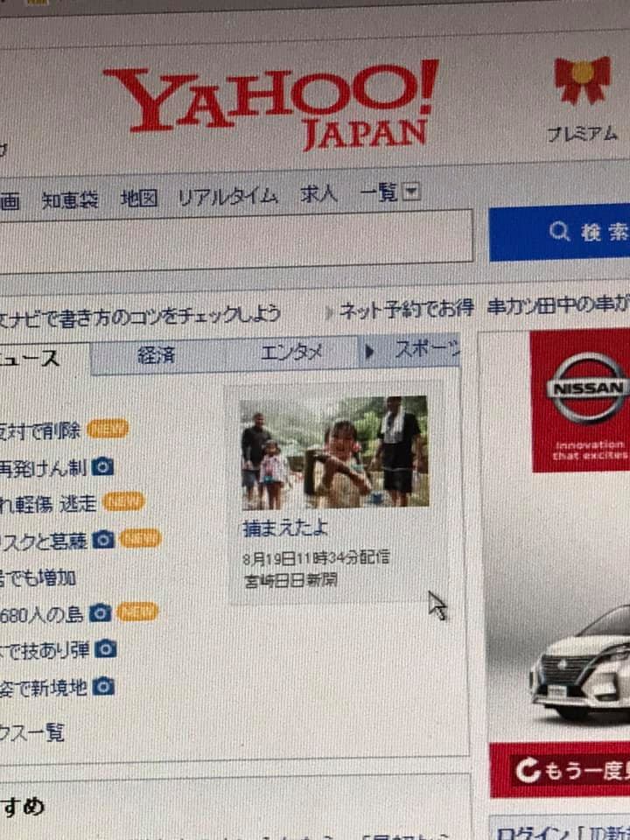Select the ニュース tab
The height and width of the screenshot is (840, 630).
[x=44, y=360]
